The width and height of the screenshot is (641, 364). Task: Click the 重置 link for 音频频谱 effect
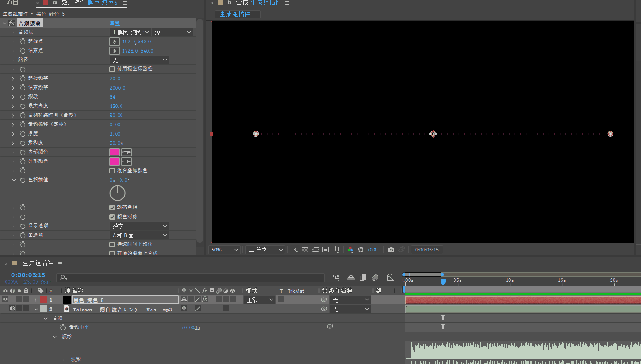tap(115, 23)
